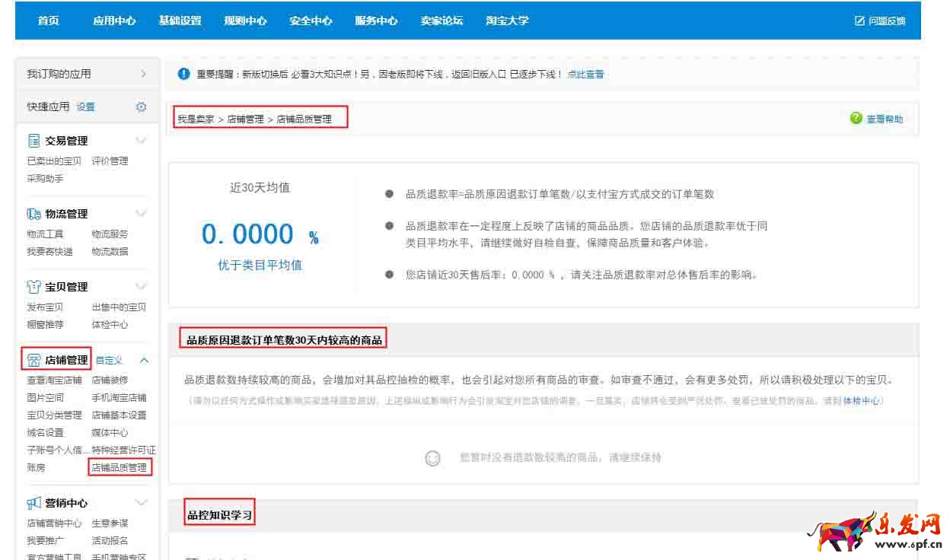
Task: Toggle the 宝贝管理 section chevron
Action: (x=141, y=287)
